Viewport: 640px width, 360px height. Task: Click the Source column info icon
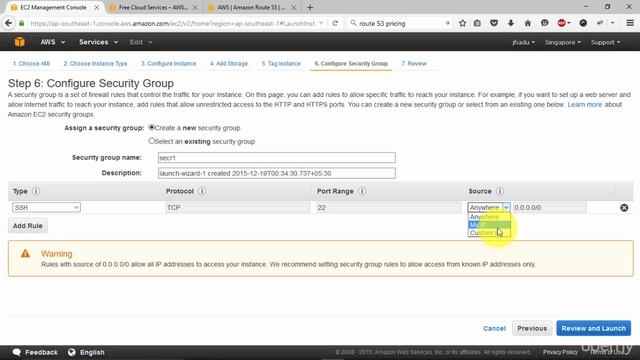tap(500, 191)
